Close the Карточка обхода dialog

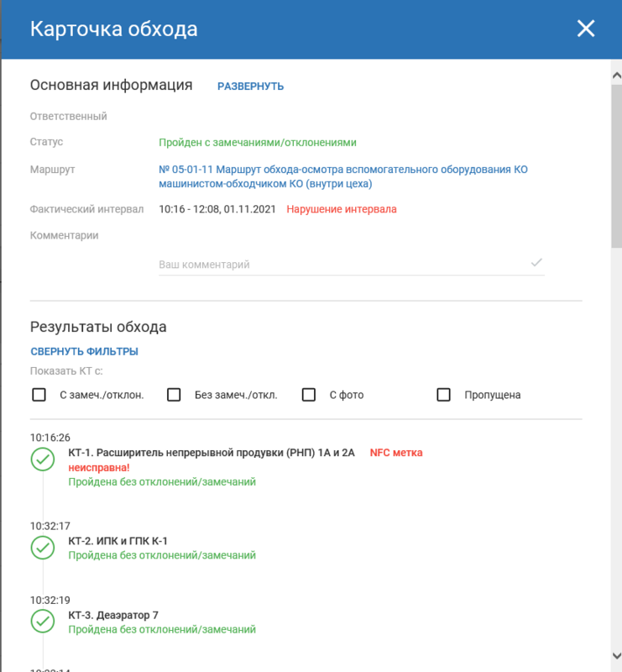click(x=586, y=29)
